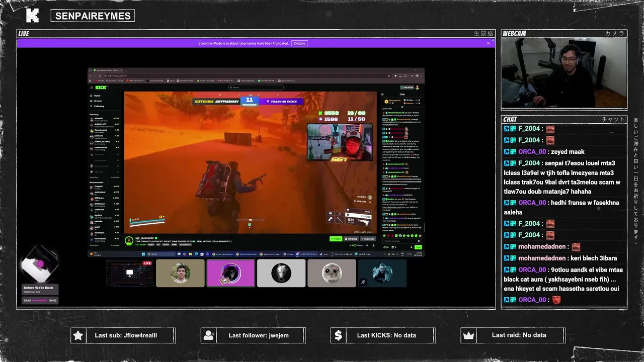Open OhMadison in Recommended list

(105, 205)
